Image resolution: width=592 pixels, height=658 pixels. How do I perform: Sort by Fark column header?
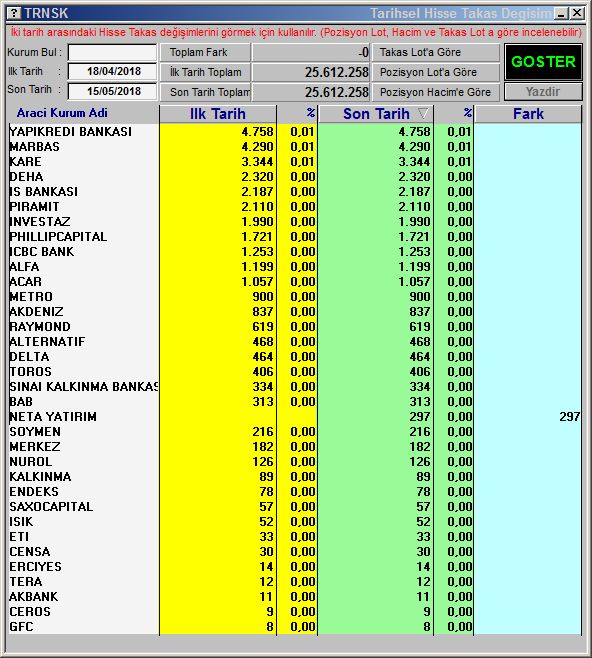(528, 114)
